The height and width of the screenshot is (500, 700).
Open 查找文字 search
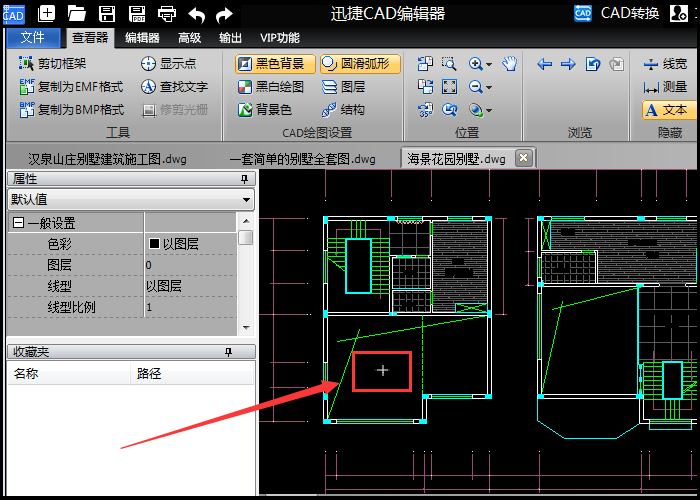(175, 87)
